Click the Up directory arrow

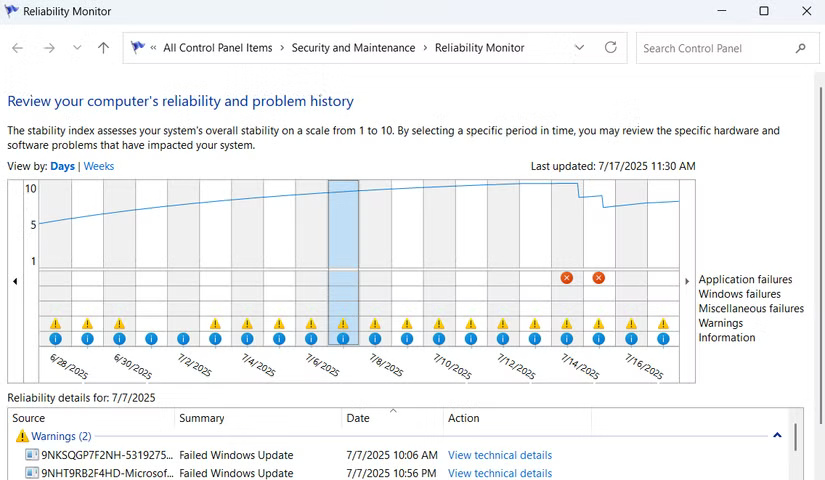click(103, 48)
